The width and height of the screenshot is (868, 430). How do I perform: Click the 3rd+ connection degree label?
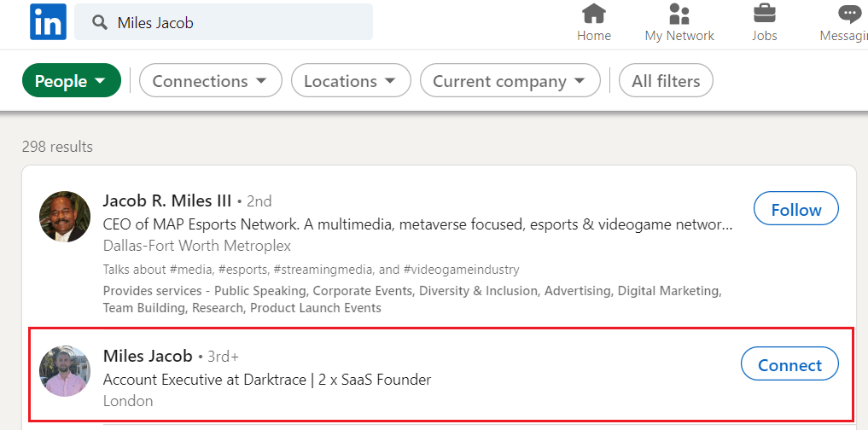[224, 357]
